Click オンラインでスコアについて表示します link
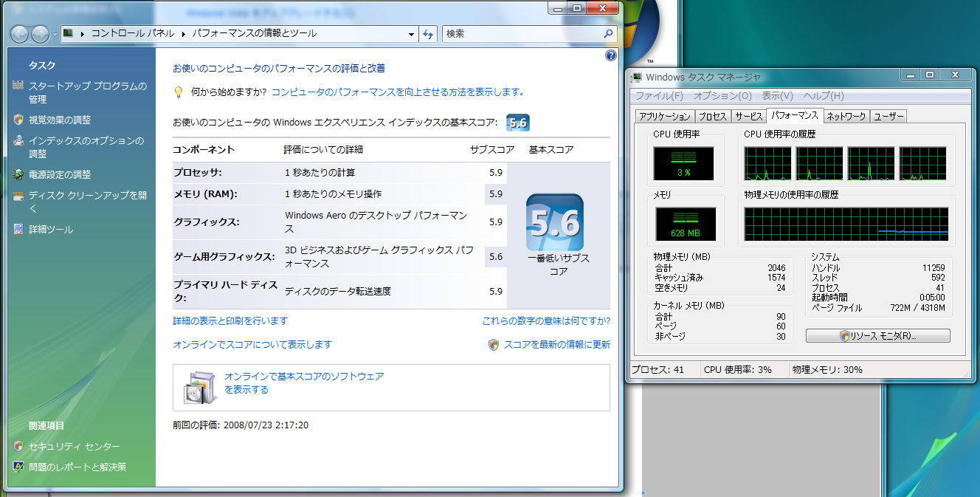This screenshot has height=497, width=980. [x=252, y=345]
